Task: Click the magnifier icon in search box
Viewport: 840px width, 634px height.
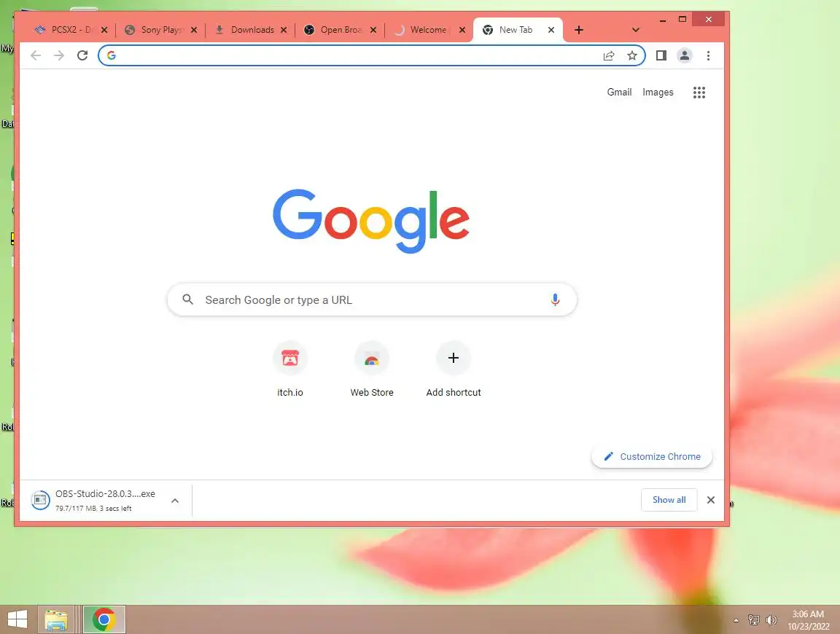Action: [187, 300]
